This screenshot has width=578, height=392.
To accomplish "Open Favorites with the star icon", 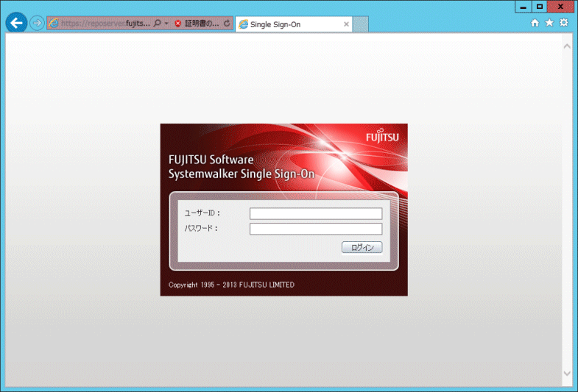I will click(x=549, y=23).
